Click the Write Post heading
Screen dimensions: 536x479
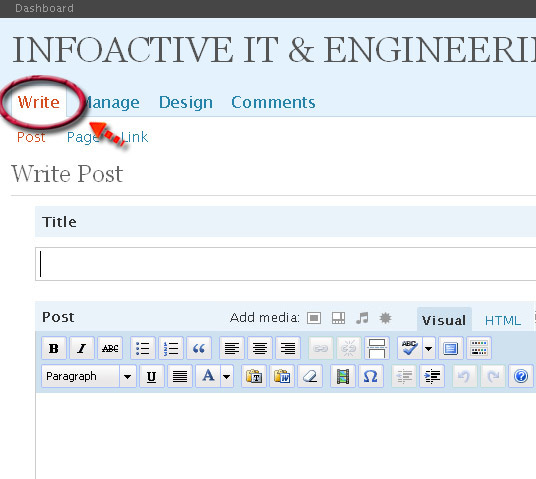(67, 174)
